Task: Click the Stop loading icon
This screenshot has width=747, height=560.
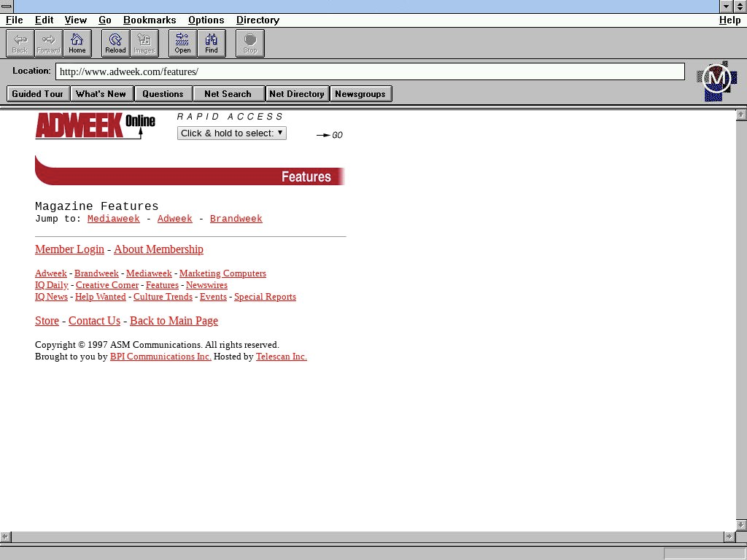Action: [249, 43]
